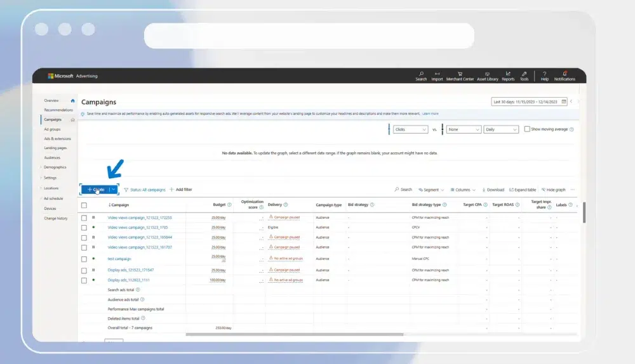
Task: Open the test campaign link
Action: 119,259
